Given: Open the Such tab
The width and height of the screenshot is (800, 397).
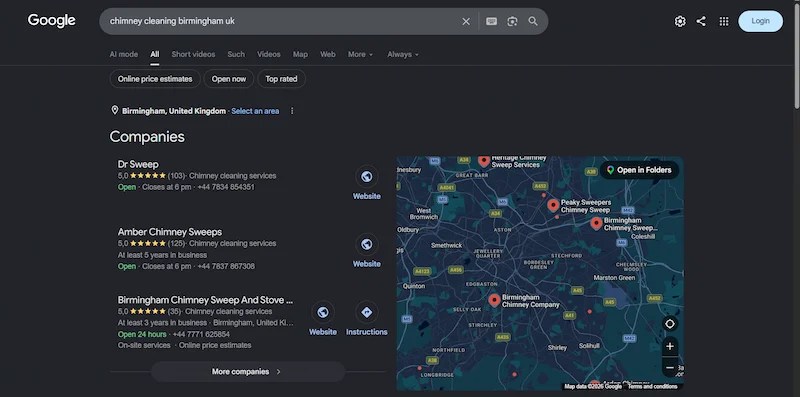Looking at the screenshot, I should pyautogui.click(x=236, y=54).
